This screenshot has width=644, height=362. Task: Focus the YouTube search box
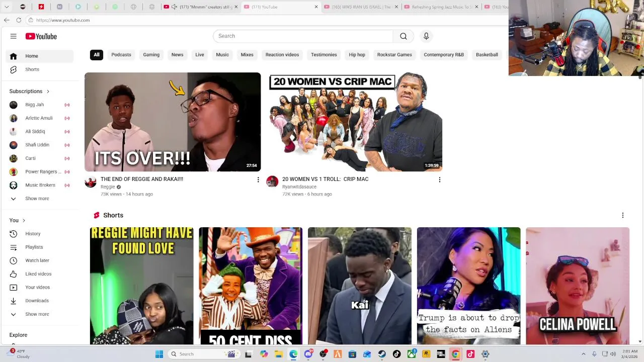click(x=303, y=36)
